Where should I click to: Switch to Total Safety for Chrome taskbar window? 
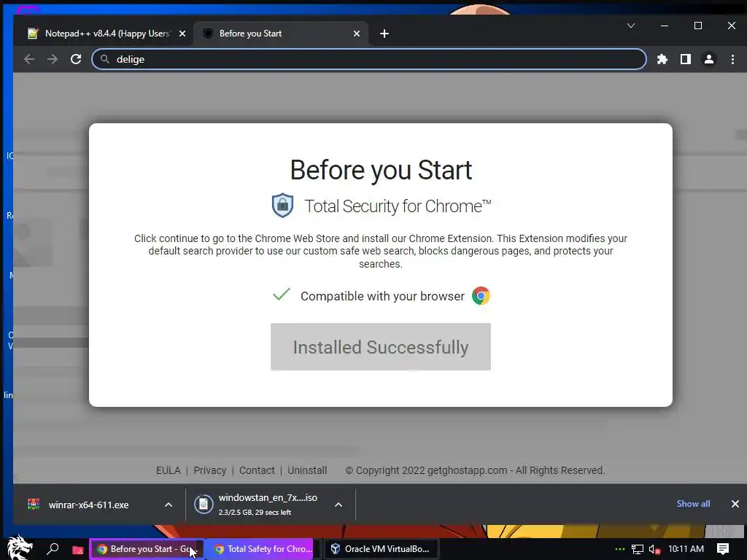[x=260, y=549]
